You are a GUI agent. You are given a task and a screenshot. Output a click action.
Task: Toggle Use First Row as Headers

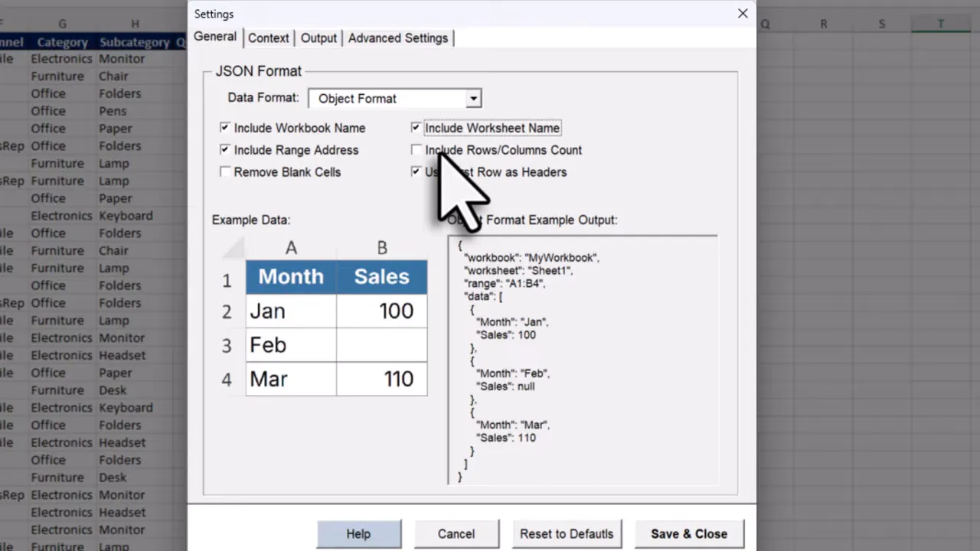416,172
